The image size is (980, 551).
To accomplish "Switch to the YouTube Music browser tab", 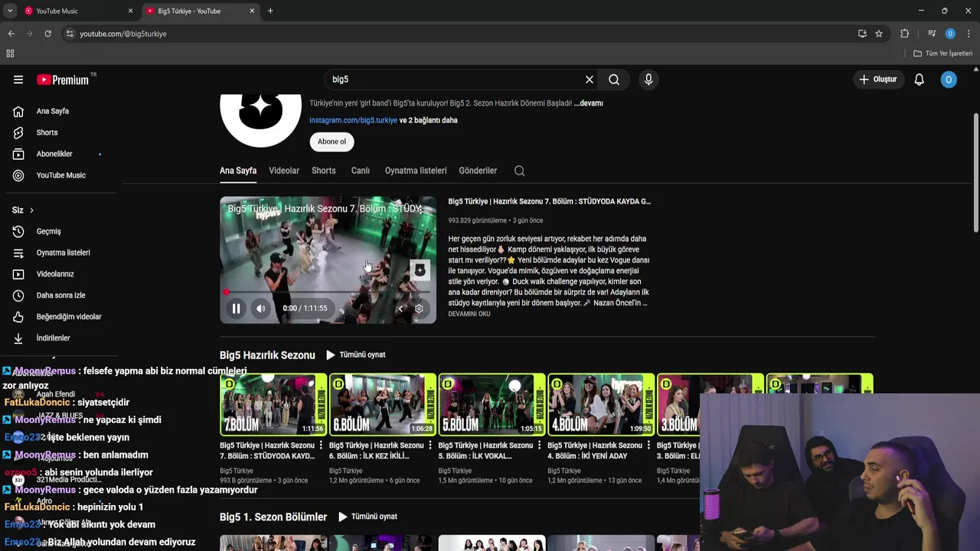I will (77, 11).
